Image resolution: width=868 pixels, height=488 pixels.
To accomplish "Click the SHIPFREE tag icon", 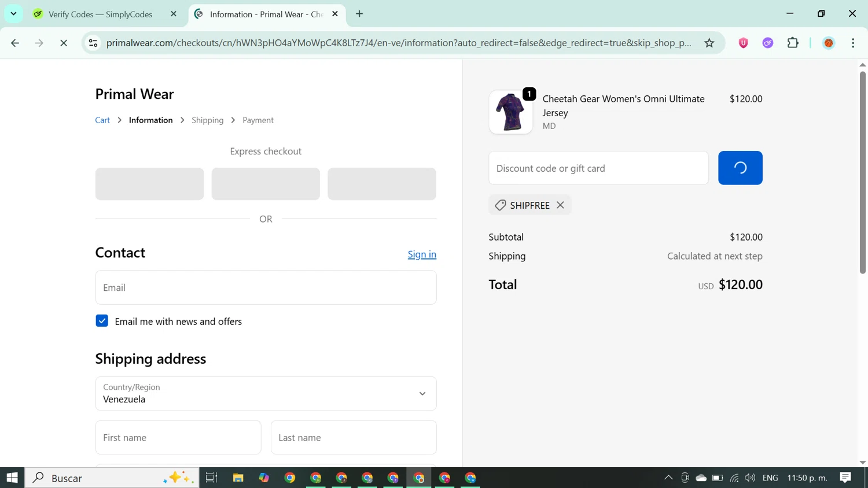I will [x=501, y=205].
